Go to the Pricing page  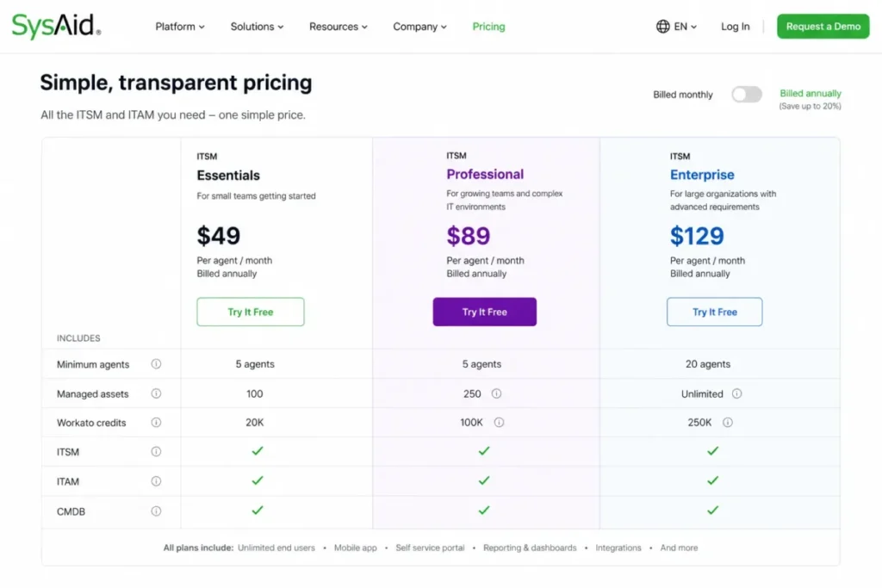[488, 27]
